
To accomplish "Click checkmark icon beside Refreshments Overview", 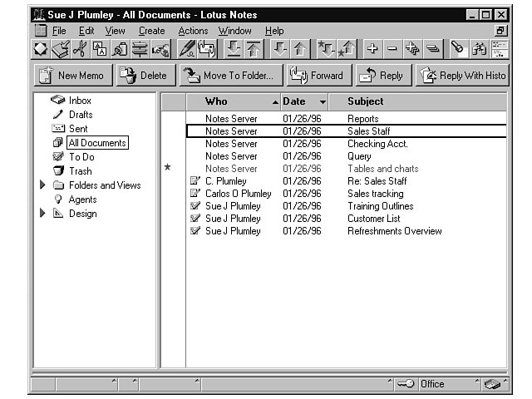I will (x=195, y=231).
